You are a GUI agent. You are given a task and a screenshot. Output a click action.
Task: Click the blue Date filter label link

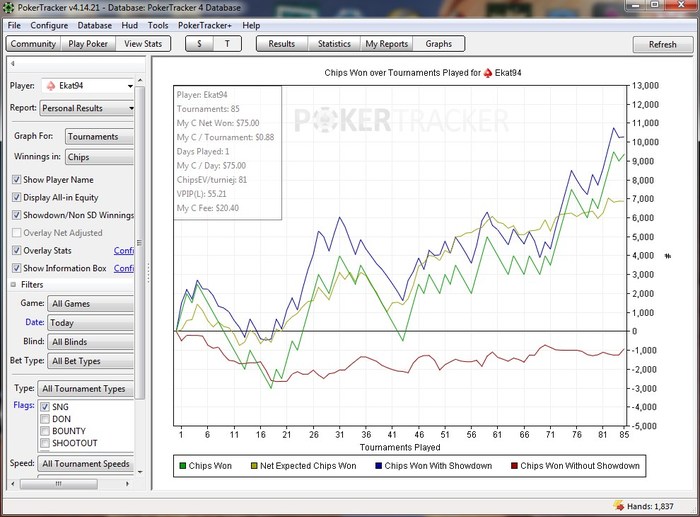[x=35, y=322]
